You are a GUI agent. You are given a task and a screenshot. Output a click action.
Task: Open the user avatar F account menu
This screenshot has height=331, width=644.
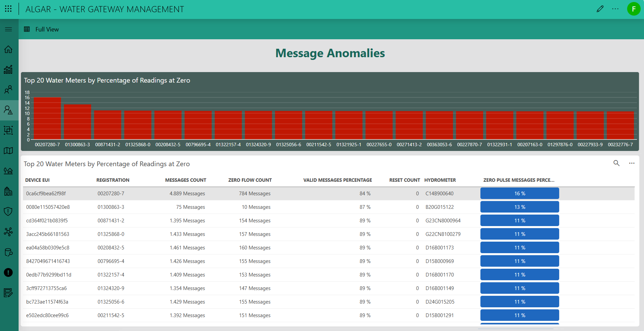tap(634, 9)
